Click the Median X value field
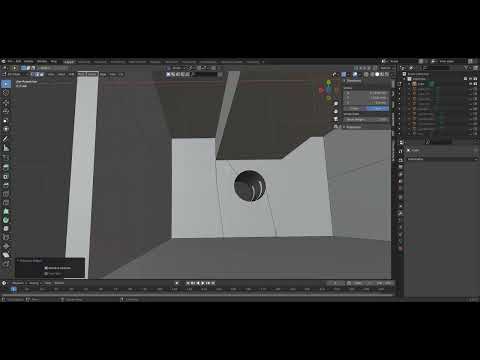Screen dimensions: 480x360 366,93
